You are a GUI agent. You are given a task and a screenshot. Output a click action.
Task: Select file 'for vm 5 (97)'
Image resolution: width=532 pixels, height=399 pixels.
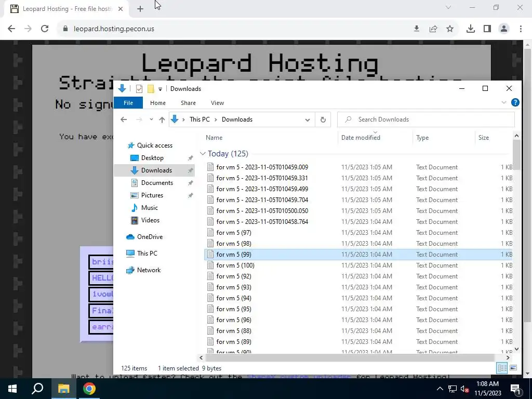click(234, 233)
